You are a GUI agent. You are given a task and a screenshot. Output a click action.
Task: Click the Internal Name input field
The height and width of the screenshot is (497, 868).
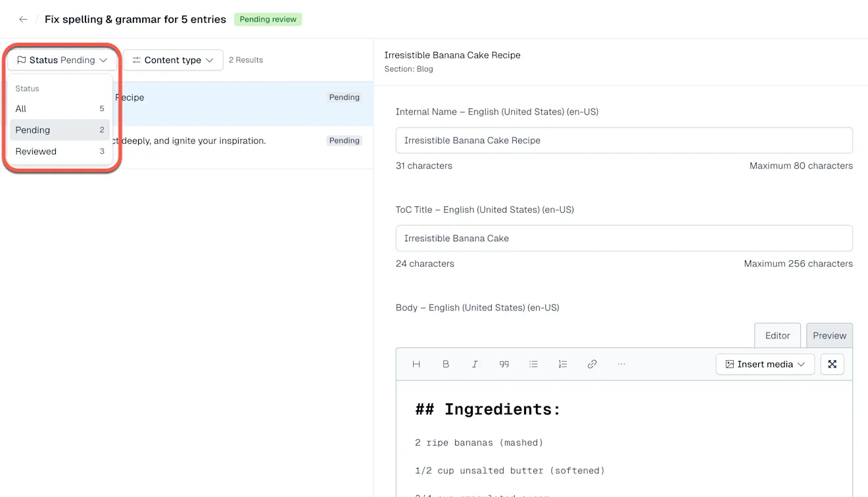click(624, 140)
